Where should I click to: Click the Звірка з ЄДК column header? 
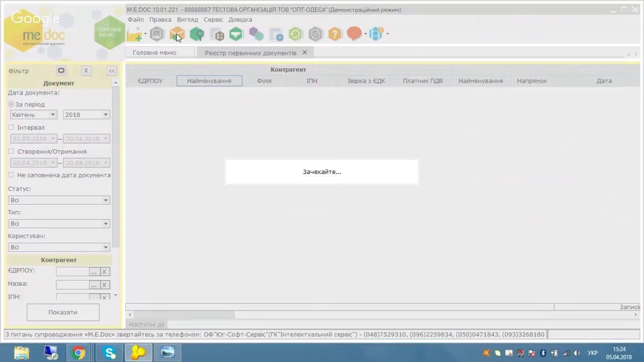click(366, 81)
